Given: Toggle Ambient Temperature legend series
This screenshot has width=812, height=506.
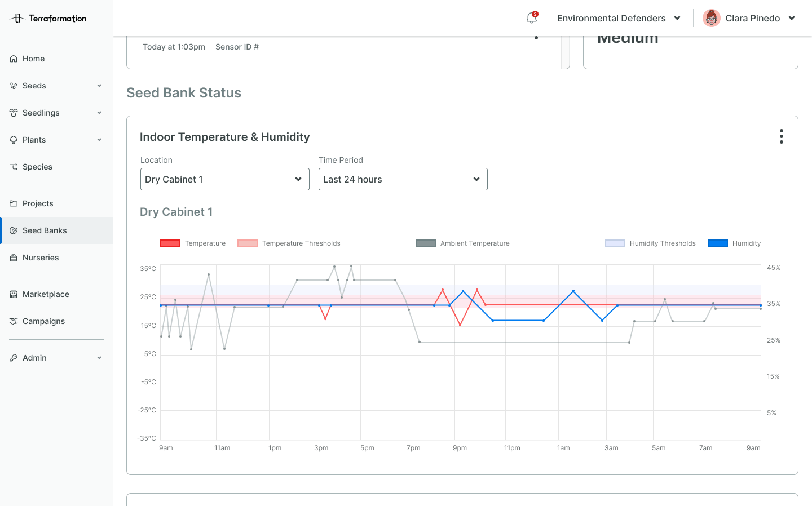Looking at the screenshot, I should click(x=462, y=243).
